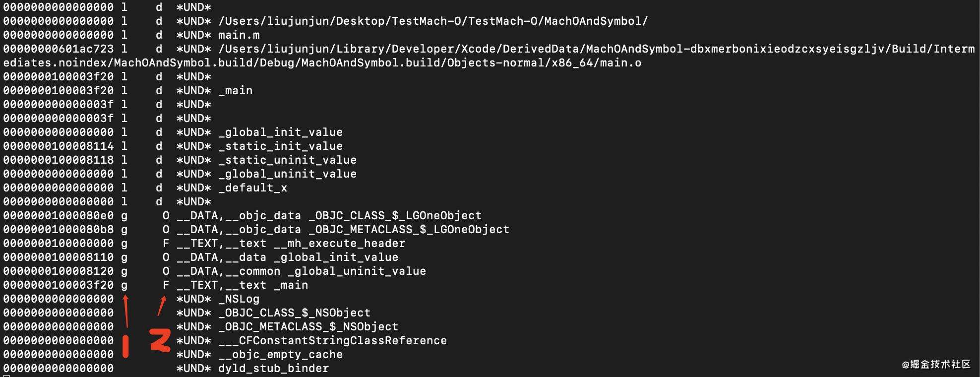The width and height of the screenshot is (980, 377).
Task: Click the _NSLog undefined symbol
Action: 239,299
